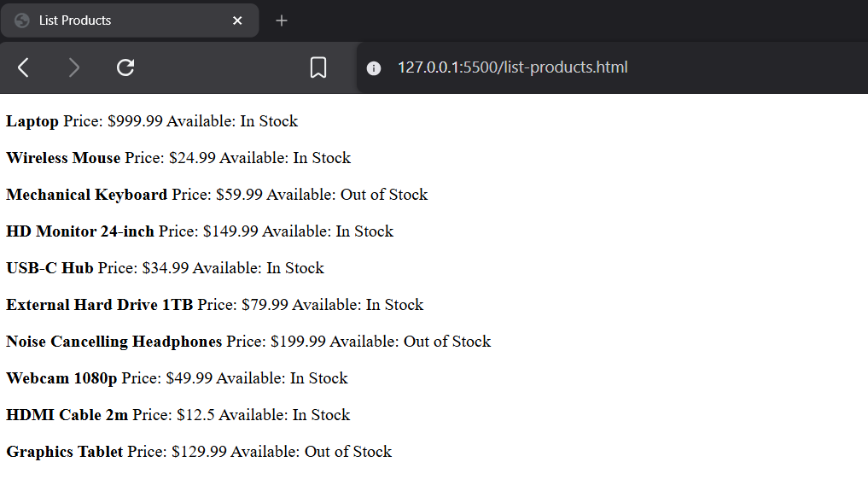Click the HD Monitor 24-inch product name

(x=80, y=231)
